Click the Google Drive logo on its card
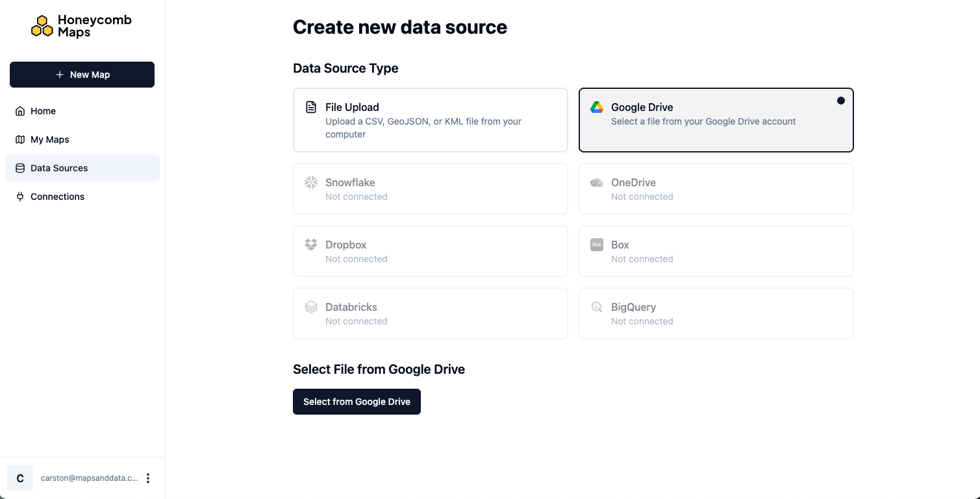 596,107
